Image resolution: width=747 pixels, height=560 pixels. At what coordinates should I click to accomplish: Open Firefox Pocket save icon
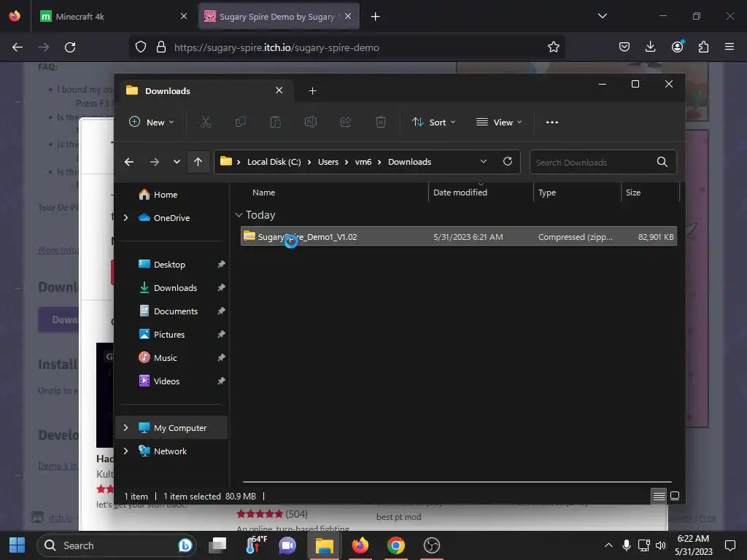pos(624,47)
